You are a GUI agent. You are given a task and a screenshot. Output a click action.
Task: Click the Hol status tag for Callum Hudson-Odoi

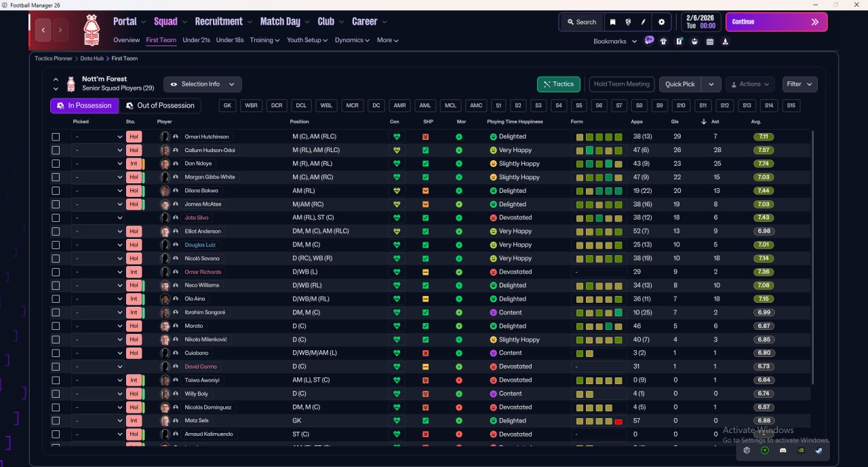point(134,150)
